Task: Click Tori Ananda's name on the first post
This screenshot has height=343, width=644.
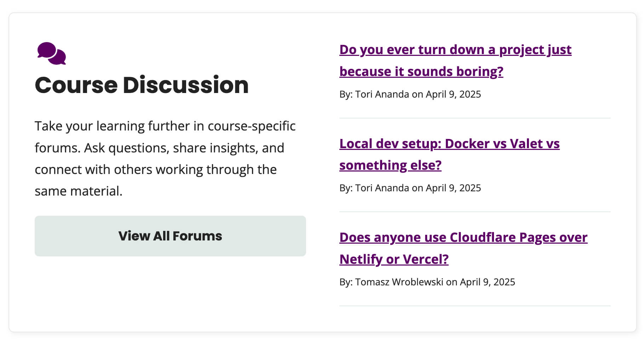Action: tap(382, 94)
